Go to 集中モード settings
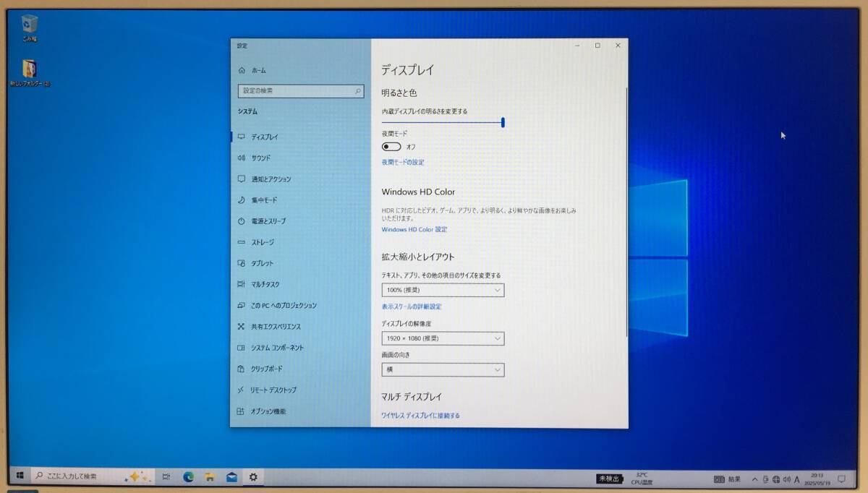Screen dimensions: 868x493 click(x=300, y=200)
